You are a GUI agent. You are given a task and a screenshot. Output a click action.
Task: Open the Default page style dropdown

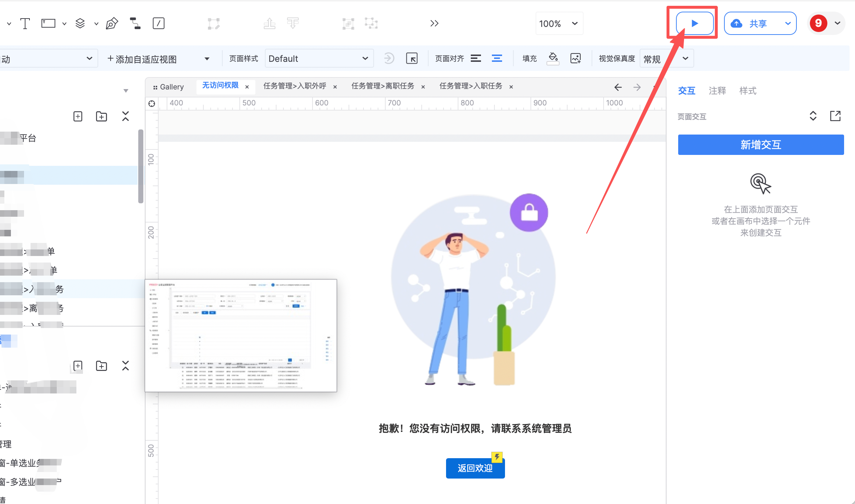(319, 59)
